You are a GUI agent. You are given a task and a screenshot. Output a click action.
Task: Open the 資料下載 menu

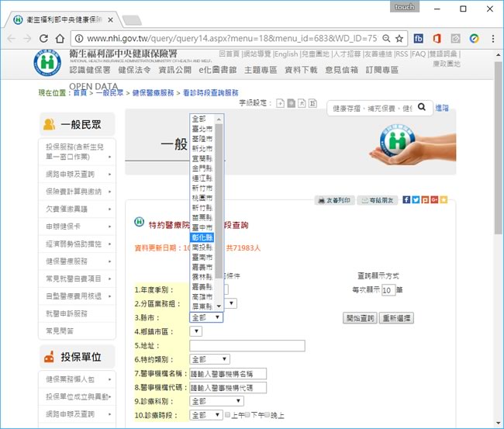tap(301, 70)
